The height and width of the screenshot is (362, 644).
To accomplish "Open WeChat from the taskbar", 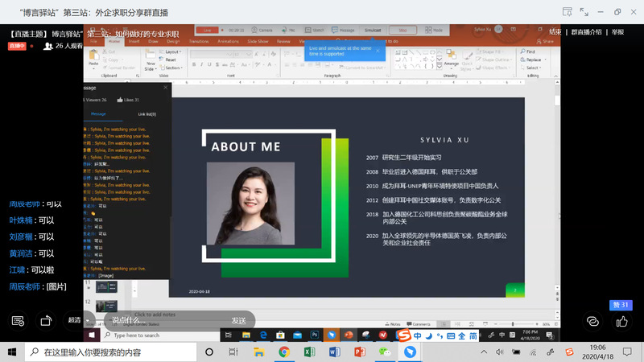I will pos(385,352).
